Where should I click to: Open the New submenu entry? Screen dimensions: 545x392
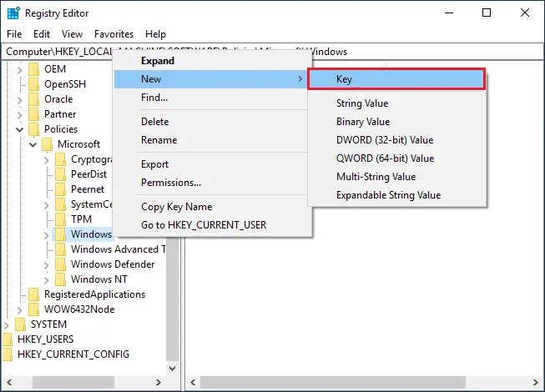(210, 79)
